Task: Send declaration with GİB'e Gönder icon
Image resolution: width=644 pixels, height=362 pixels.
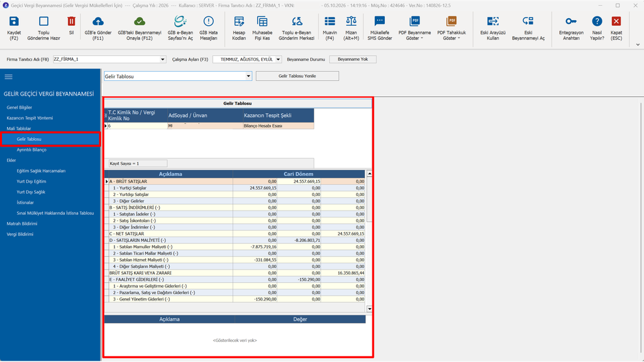Action: point(98,21)
